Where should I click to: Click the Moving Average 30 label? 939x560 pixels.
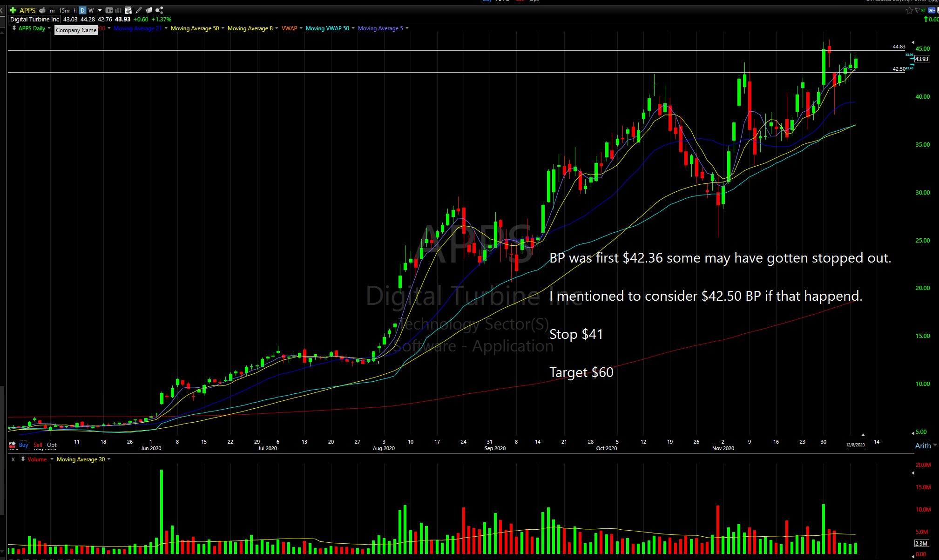tap(81, 459)
